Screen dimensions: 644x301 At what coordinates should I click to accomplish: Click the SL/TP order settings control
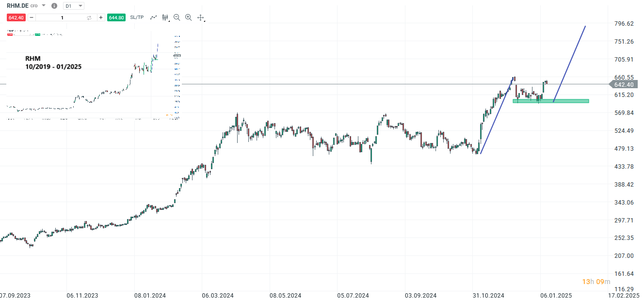[x=137, y=17]
